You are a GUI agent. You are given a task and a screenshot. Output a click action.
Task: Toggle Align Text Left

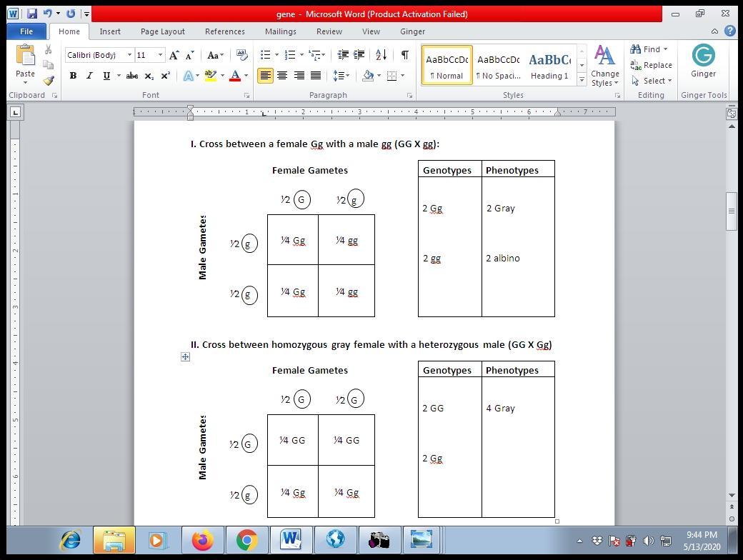tap(265, 75)
